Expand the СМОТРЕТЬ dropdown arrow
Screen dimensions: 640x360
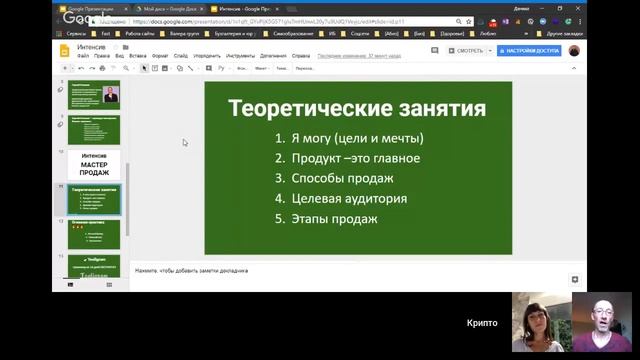[x=490, y=51]
